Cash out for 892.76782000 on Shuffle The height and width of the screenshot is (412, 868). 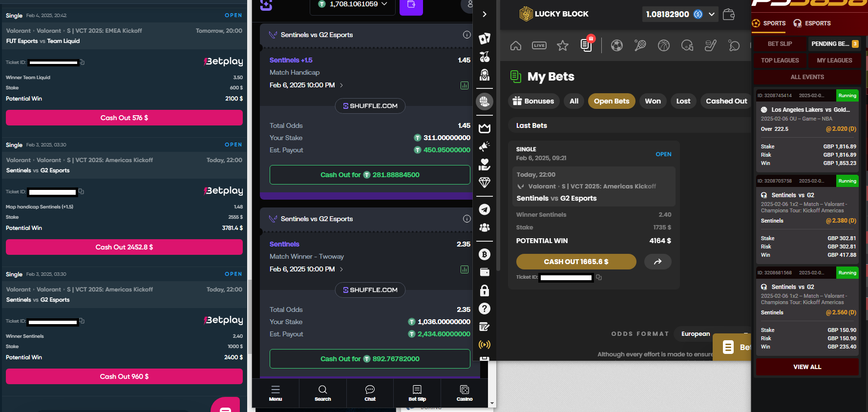pos(370,359)
